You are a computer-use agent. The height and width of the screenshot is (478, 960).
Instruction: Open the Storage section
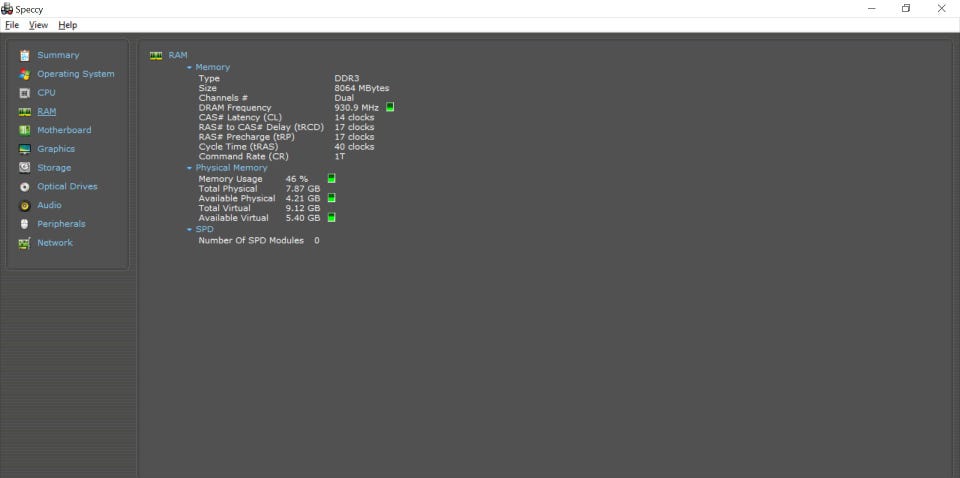(x=54, y=168)
